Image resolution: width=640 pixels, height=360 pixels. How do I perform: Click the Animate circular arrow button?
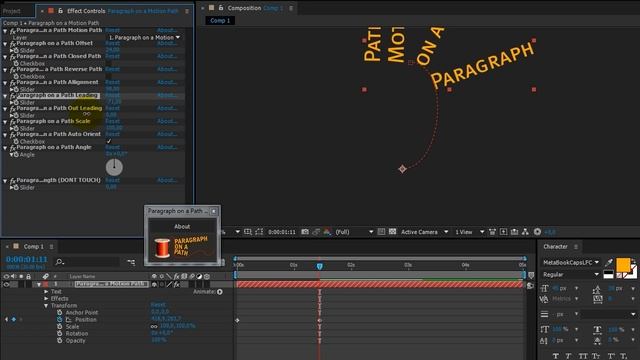click(220, 292)
